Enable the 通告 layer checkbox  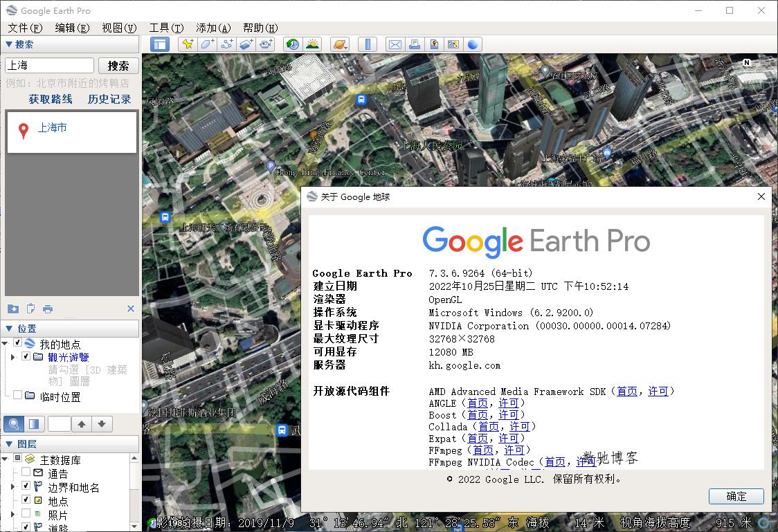coord(26,472)
